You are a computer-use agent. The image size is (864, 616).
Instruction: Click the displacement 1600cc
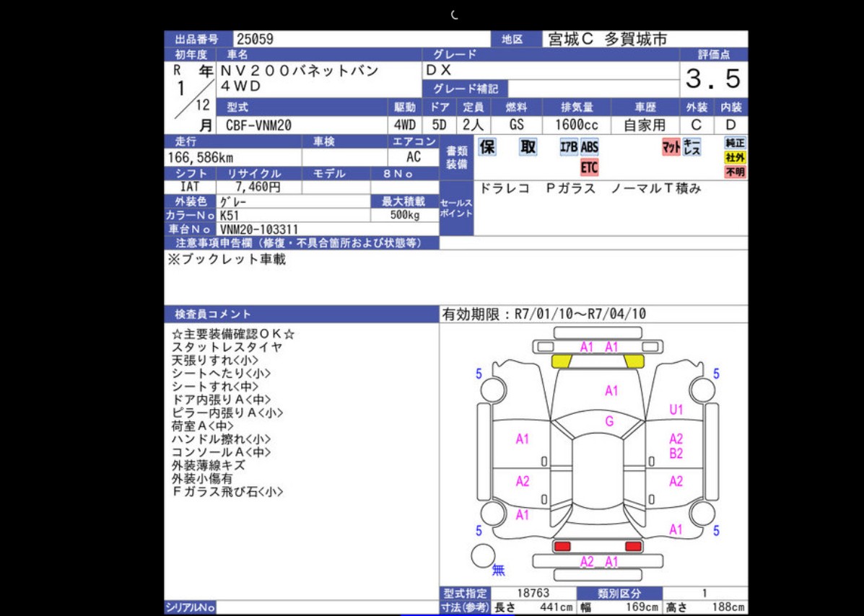(x=577, y=125)
